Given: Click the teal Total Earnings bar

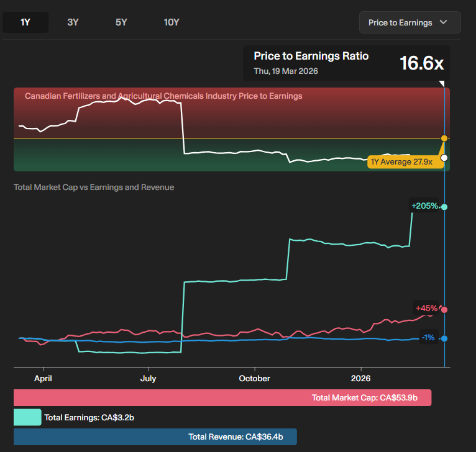Looking at the screenshot, I should pos(27,417).
